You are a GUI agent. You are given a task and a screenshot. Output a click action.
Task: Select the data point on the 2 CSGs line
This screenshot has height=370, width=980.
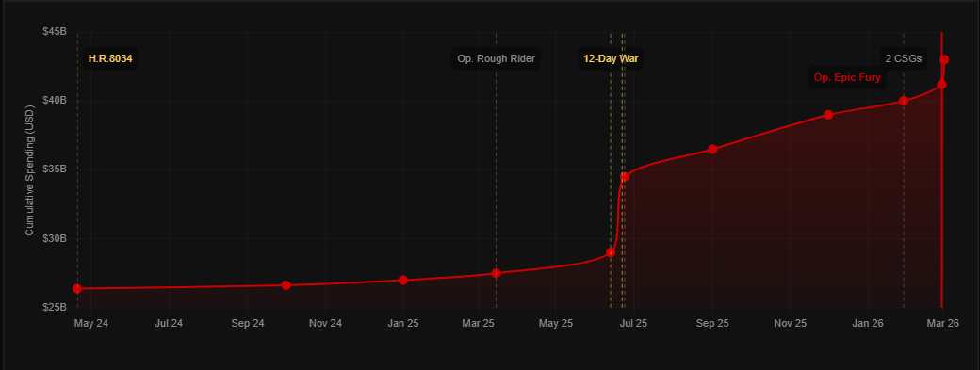coord(903,101)
